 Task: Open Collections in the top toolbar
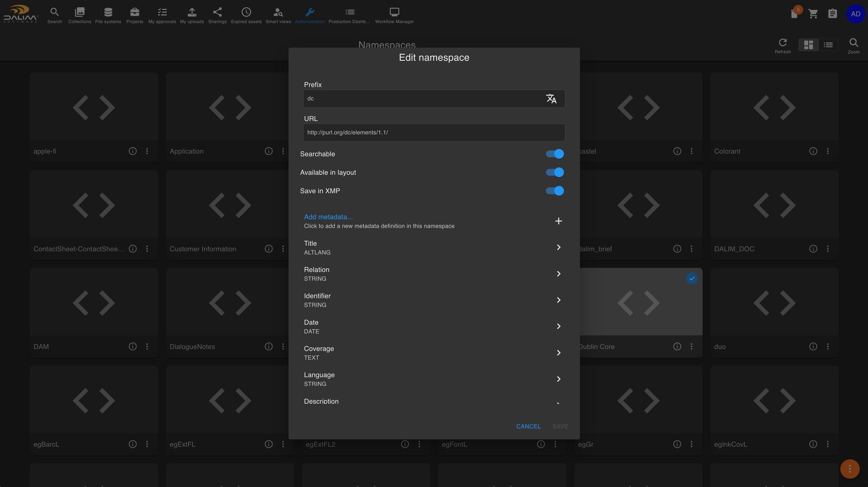80,15
